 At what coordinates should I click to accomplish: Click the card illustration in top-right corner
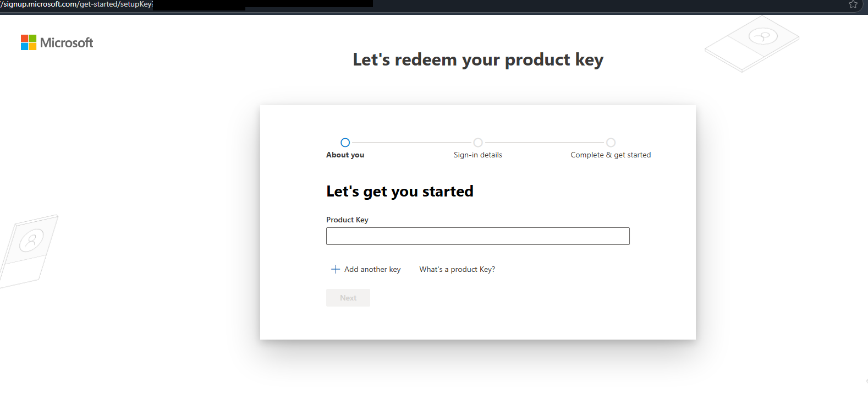pyautogui.click(x=752, y=43)
